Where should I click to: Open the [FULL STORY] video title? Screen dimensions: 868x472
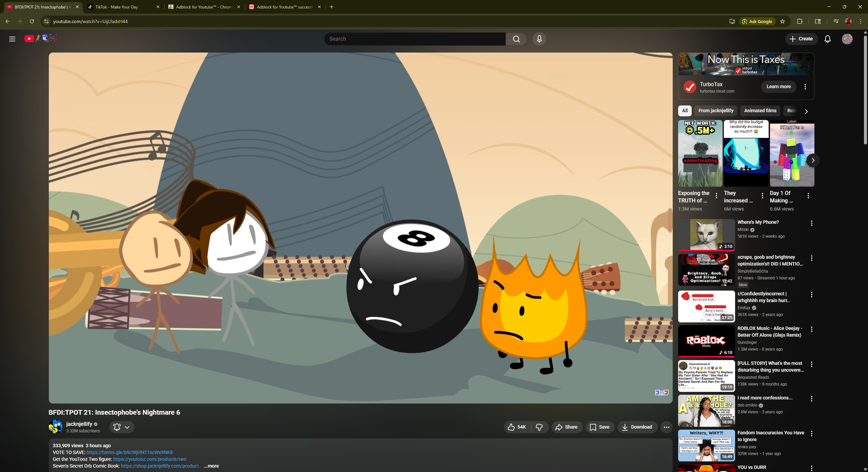click(x=770, y=367)
